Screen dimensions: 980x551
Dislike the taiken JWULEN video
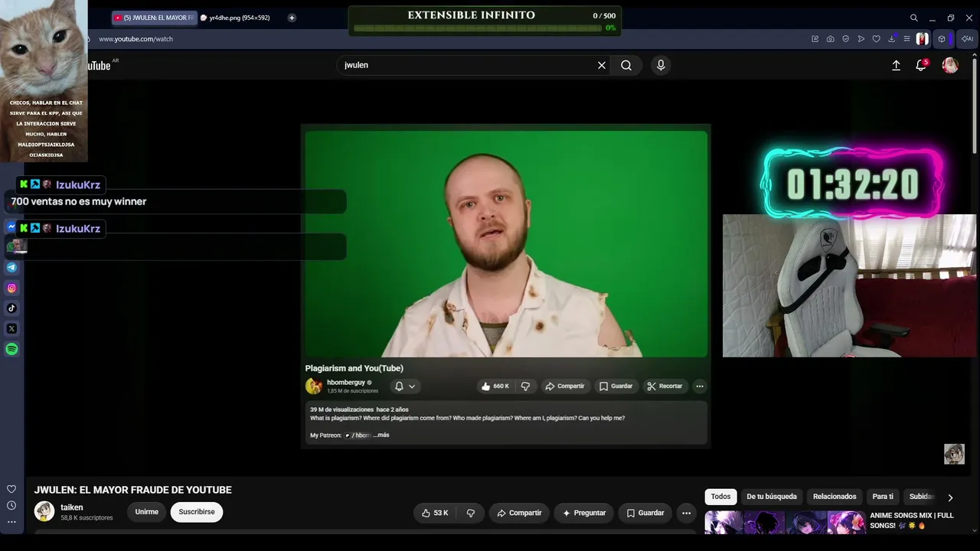471,513
